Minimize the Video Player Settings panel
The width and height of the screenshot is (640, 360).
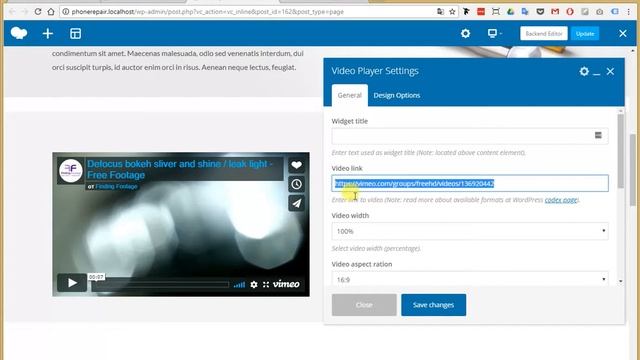pyautogui.click(x=597, y=73)
